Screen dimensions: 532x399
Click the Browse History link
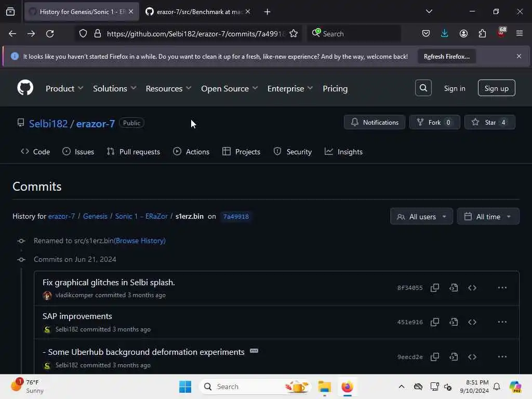(x=140, y=241)
